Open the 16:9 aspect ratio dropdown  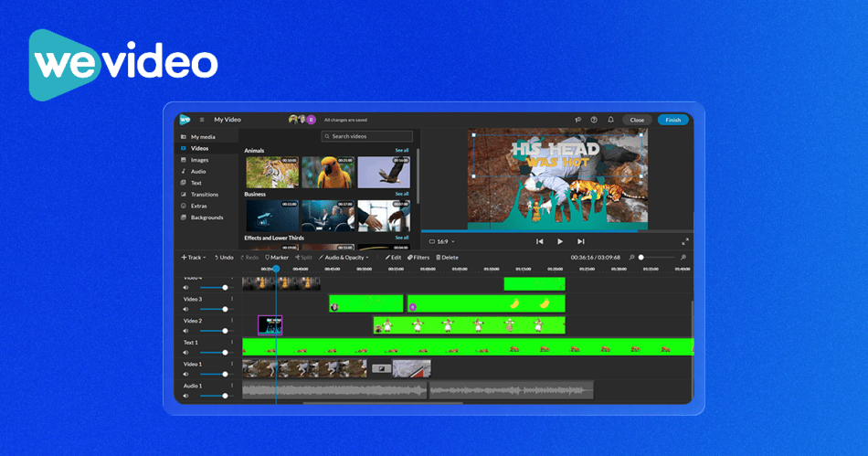(x=441, y=242)
